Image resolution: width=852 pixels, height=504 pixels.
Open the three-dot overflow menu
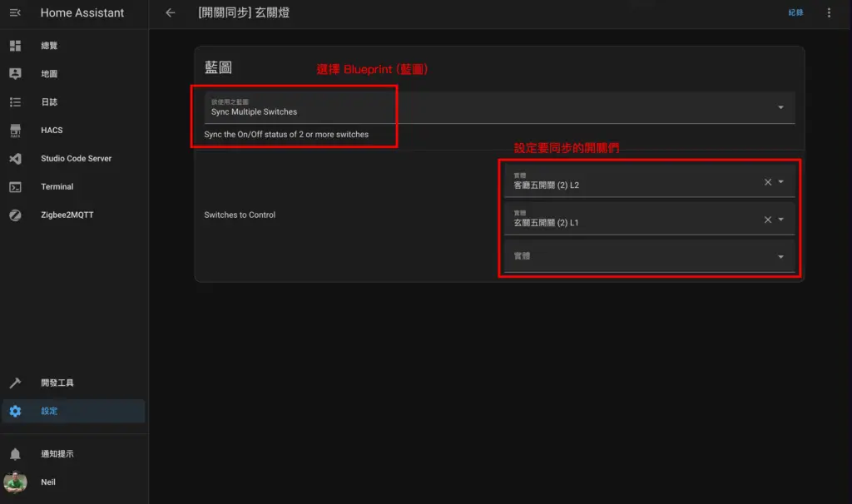[828, 12]
